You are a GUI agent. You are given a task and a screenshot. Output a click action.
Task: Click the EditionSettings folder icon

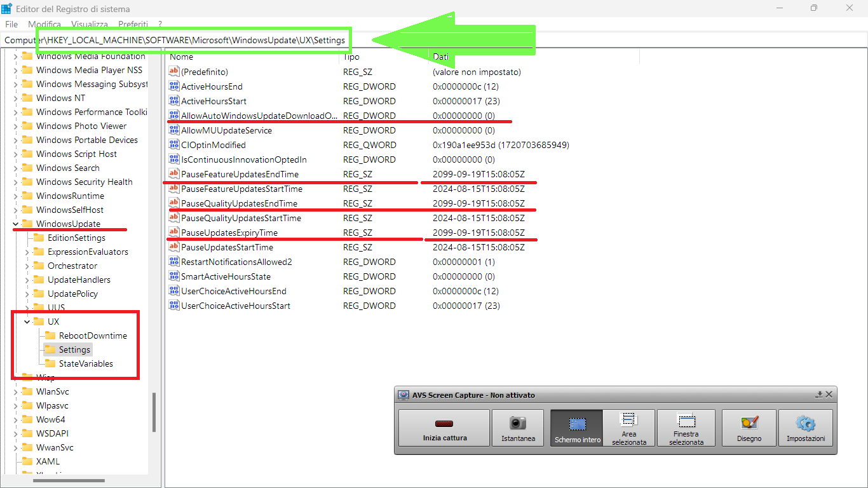tap(38, 238)
